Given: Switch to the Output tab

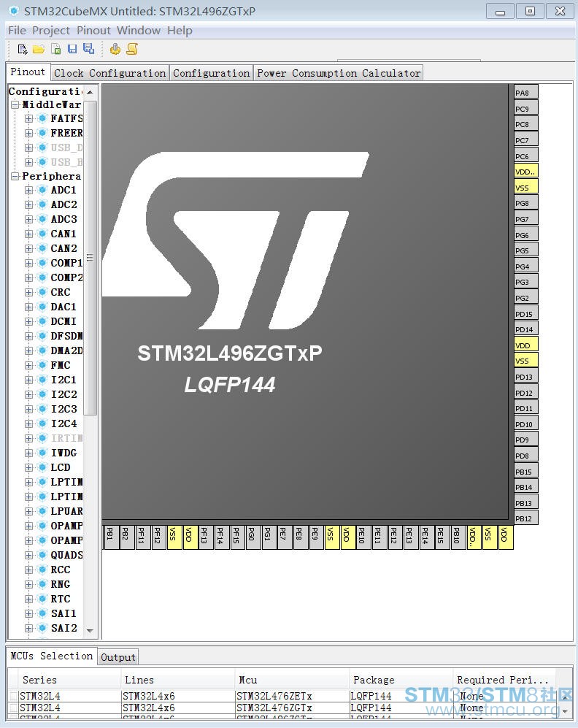Looking at the screenshot, I should pos(118,657).
